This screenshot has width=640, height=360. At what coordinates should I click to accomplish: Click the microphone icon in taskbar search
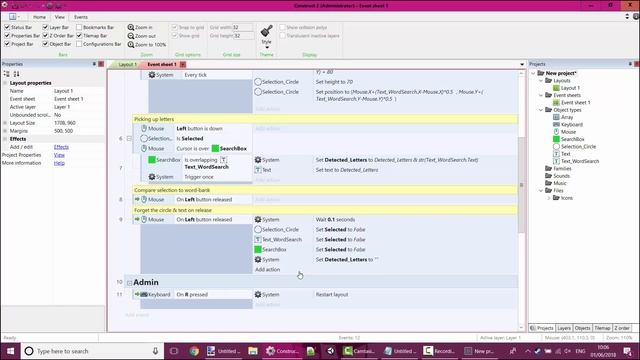(x=155, y=351)
